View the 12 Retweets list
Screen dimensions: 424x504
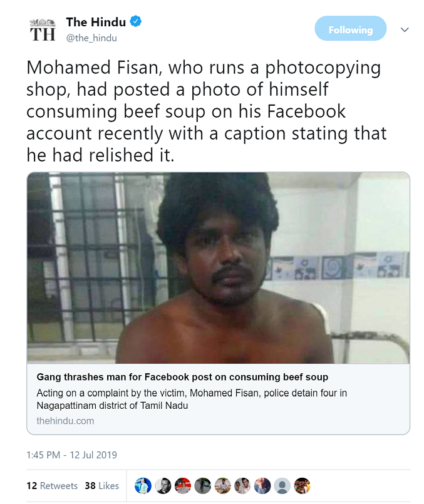pos(52,486)
